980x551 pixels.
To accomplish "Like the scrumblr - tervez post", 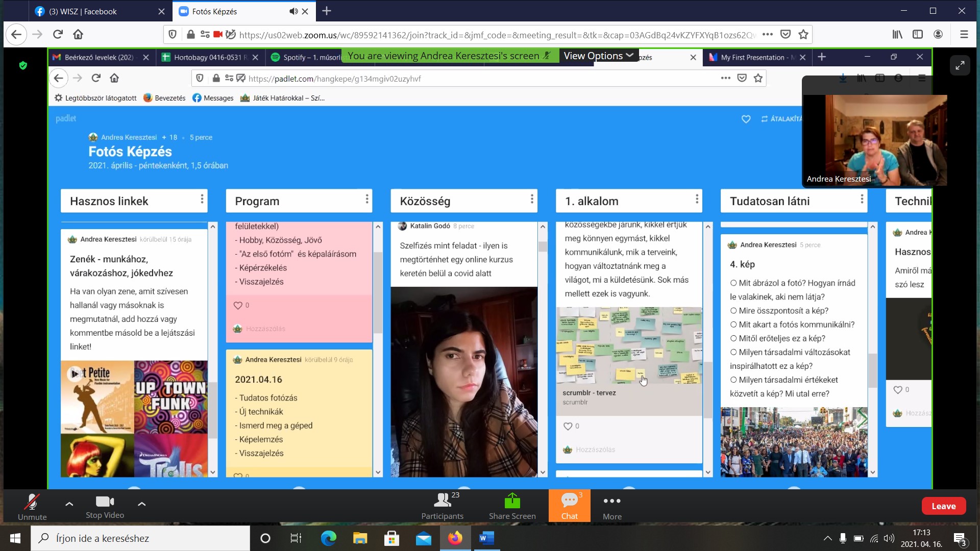I will point(568,426).
